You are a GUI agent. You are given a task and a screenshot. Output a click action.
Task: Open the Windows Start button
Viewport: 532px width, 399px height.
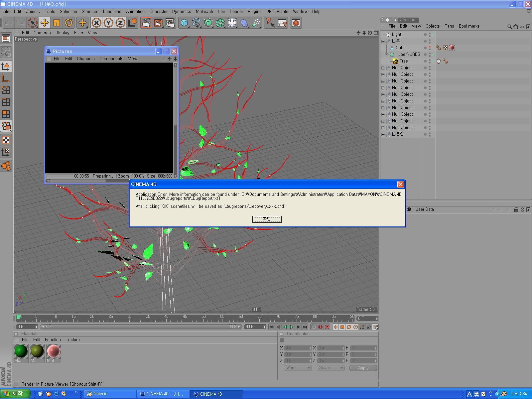click(x=15, y=394)
